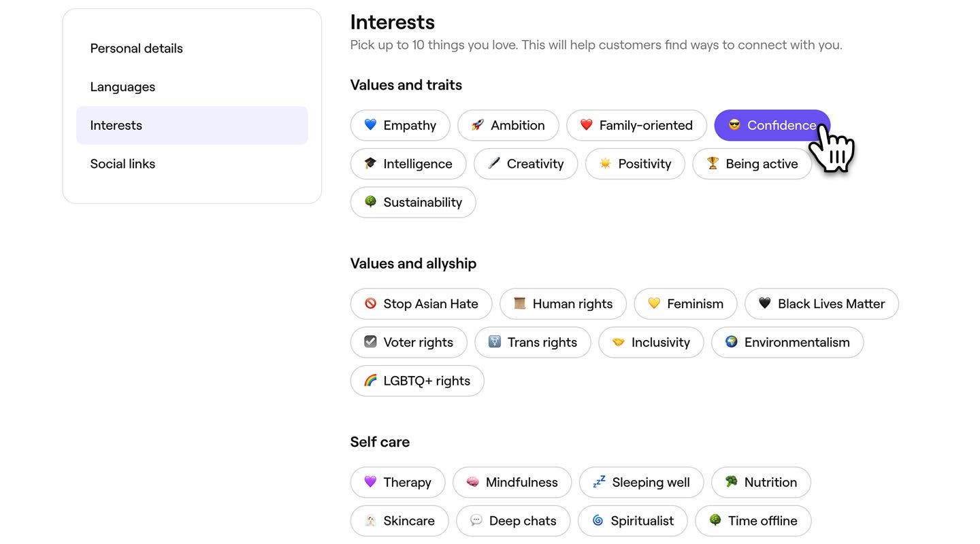The height and width of the screenshot is (544, 980).
Task: Click the trophy icon for Being active
Action: [x=713, y=164]
